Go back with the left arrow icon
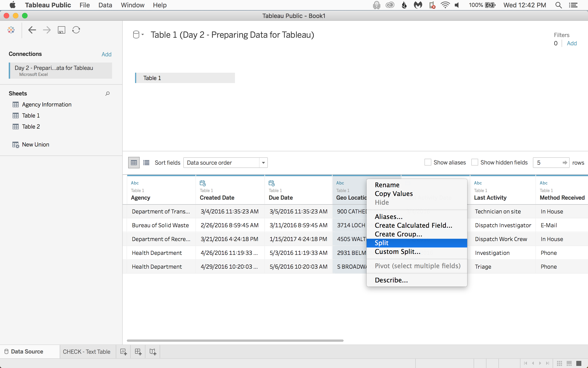 pos(32,30)
